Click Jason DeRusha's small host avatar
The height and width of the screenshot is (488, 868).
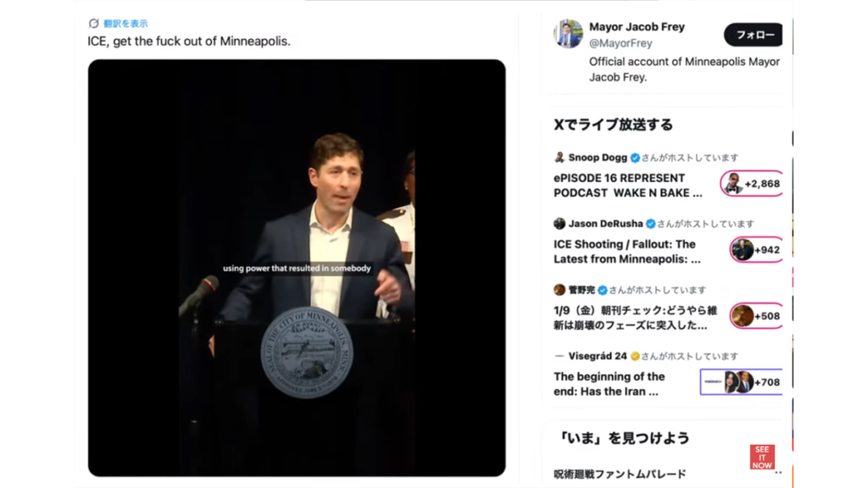tap(559, 224)
